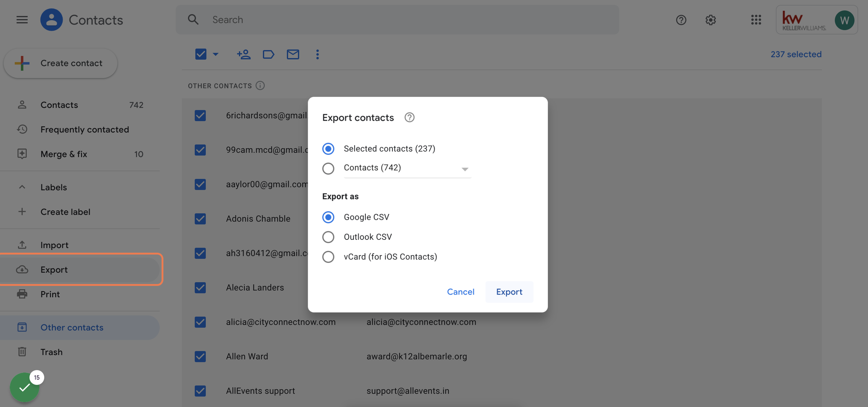Click the help question mark in Export dialog
This screenshot has height=407, width=868.
point(409,117)
